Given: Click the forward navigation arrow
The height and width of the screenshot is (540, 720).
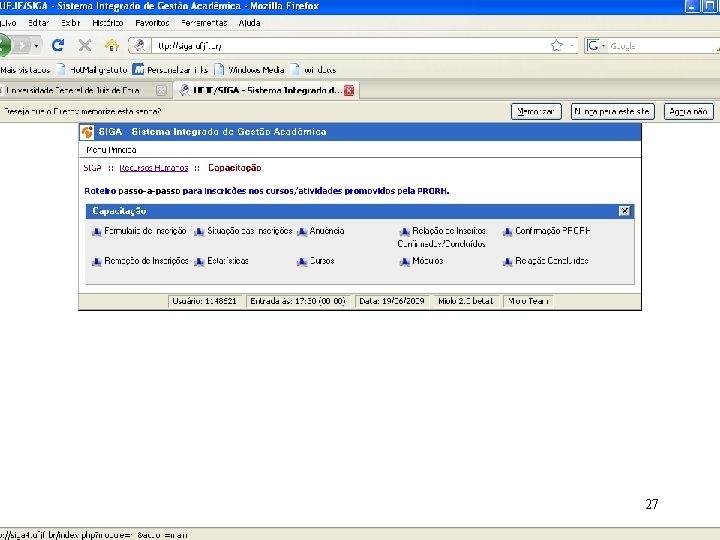Looking at the screenshot, I should [22, 45].
